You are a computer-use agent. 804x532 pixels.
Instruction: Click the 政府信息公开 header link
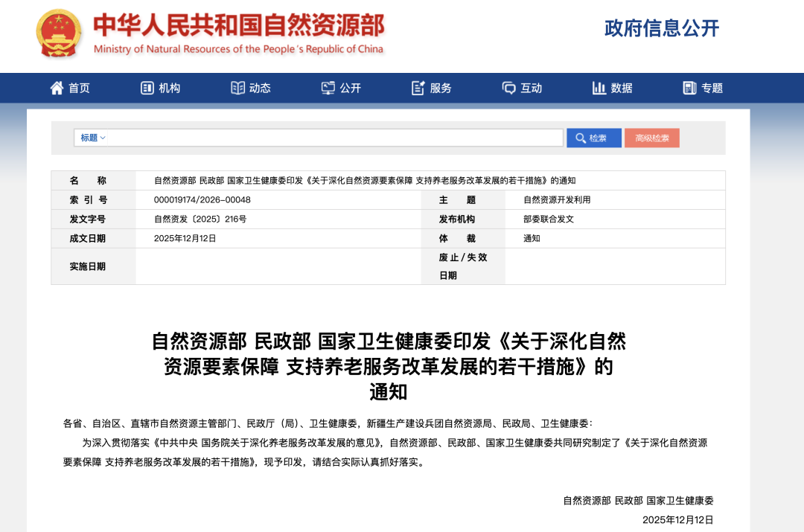click(662, 28)
